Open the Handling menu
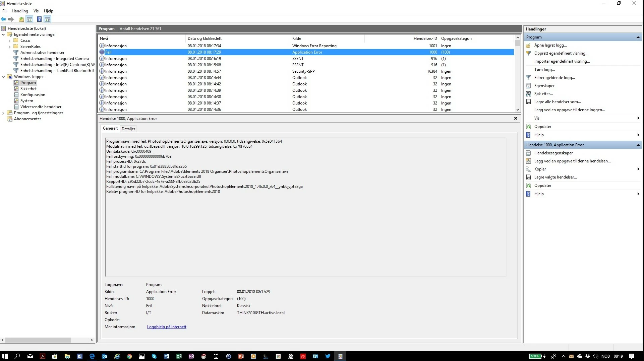This screenshot has width=644, height=361. (x=20, y=11)
